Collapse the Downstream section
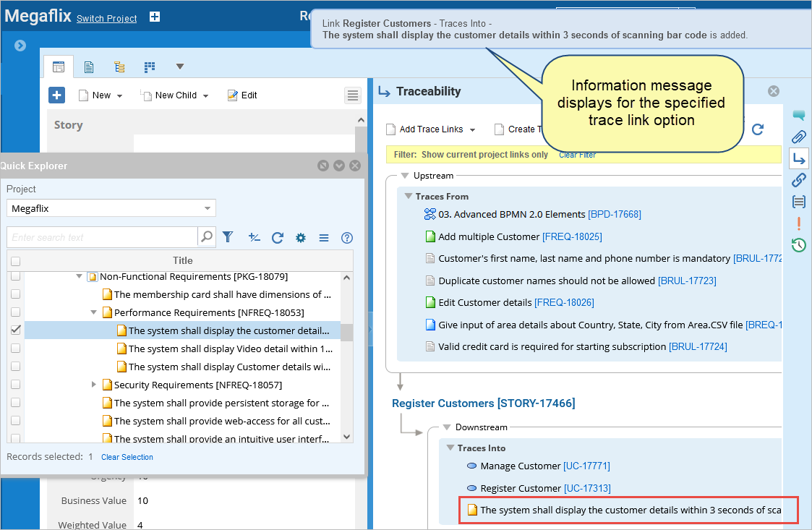This screenshot has width=812, height=530. (447, 427)
